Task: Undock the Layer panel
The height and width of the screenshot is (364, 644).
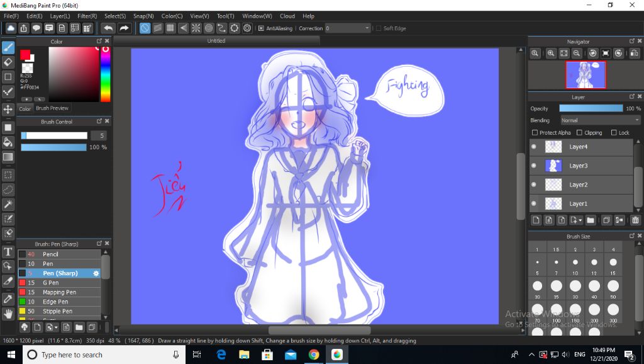Action: [632, 96]
